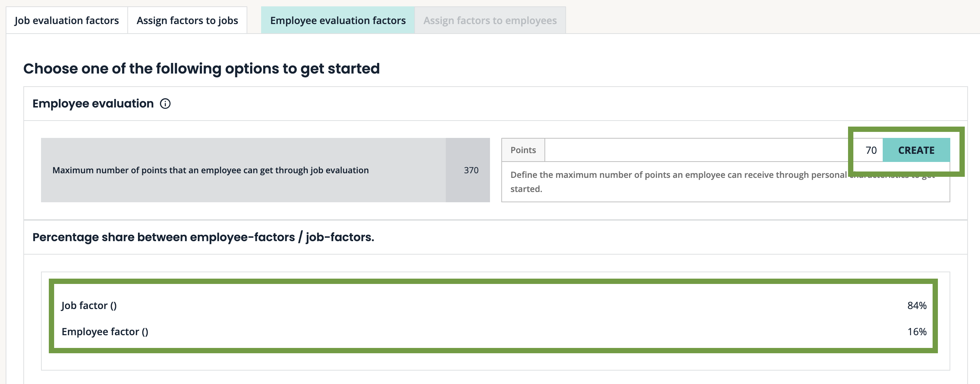Click the number 70 in the Points field
The image size is (980, 384).
[x=870, y=150]
